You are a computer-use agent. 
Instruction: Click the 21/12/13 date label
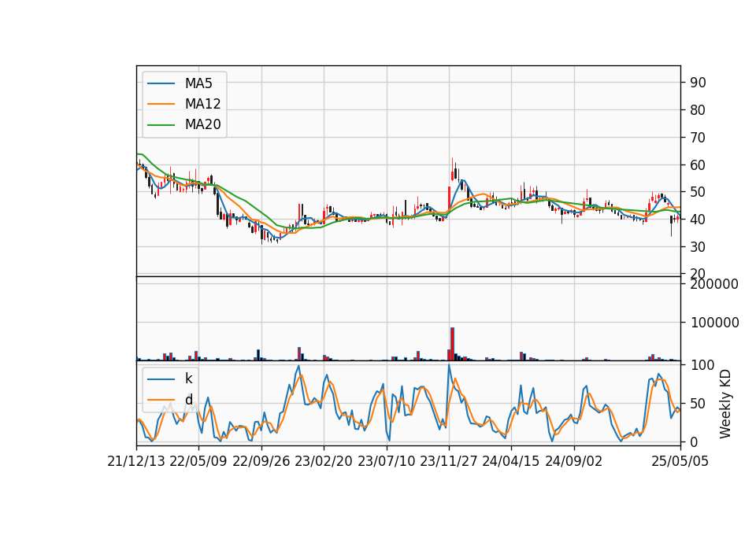coord(136,462)
